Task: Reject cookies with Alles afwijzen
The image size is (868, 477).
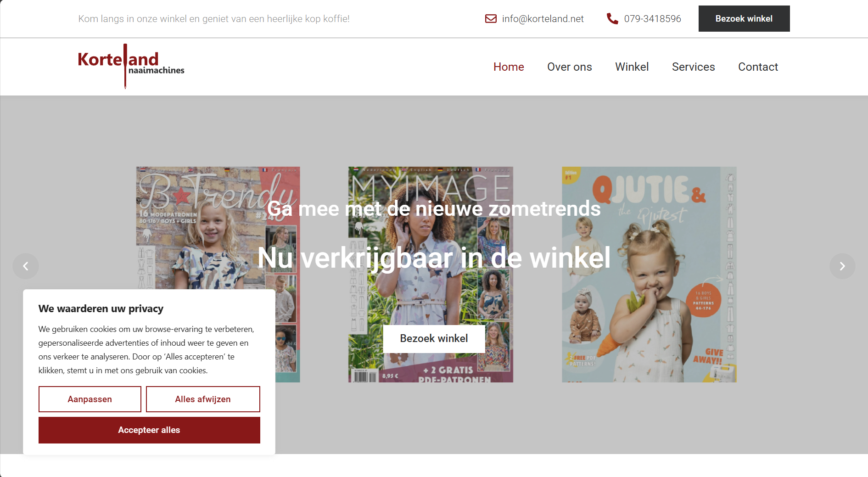Action: 203,399
